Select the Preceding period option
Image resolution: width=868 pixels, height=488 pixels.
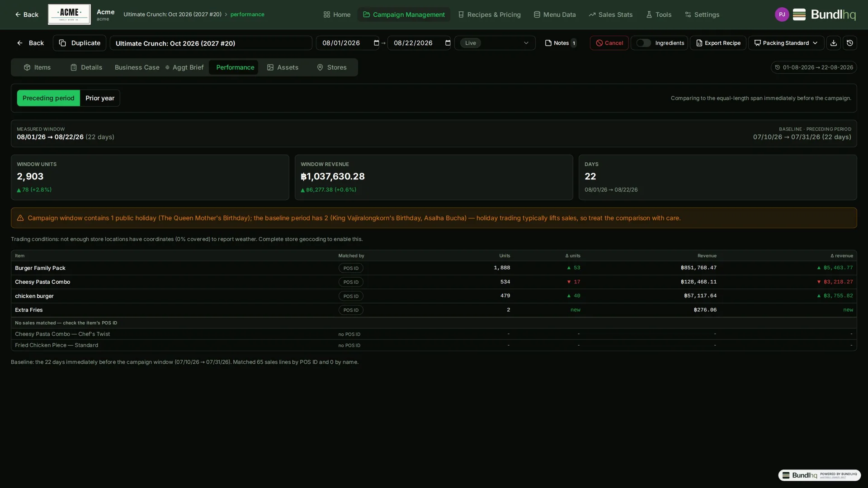click(48, 98)
